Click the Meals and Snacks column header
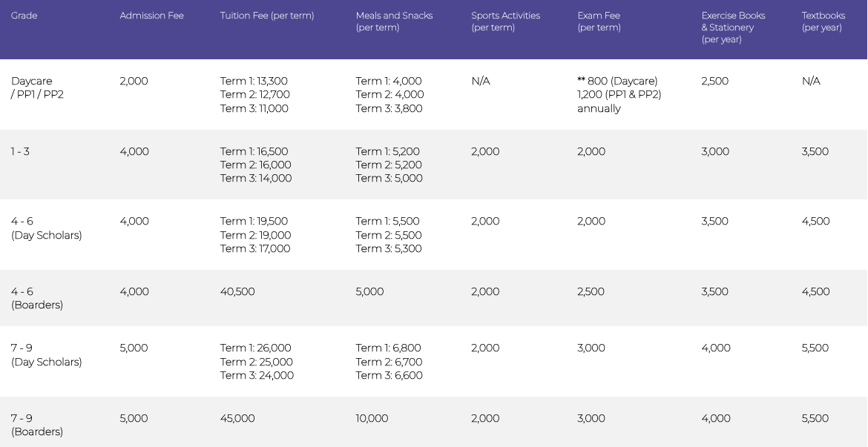The width and height of the screenshot is (868, 447). [394, 21]
